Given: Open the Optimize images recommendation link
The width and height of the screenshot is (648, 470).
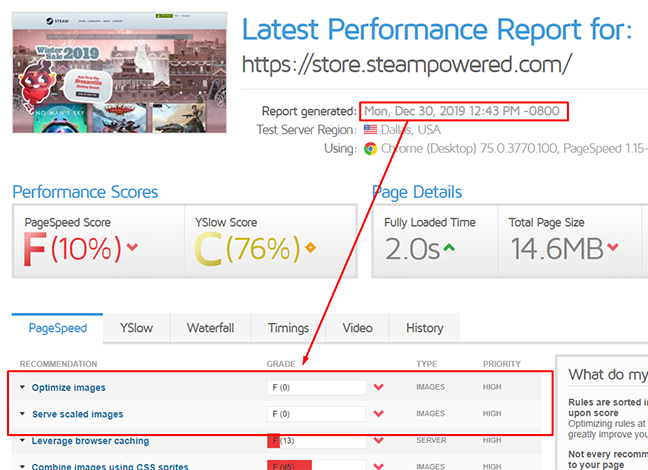Looking at the screenshot, I should pyautogui.click(x=69, y=388).
